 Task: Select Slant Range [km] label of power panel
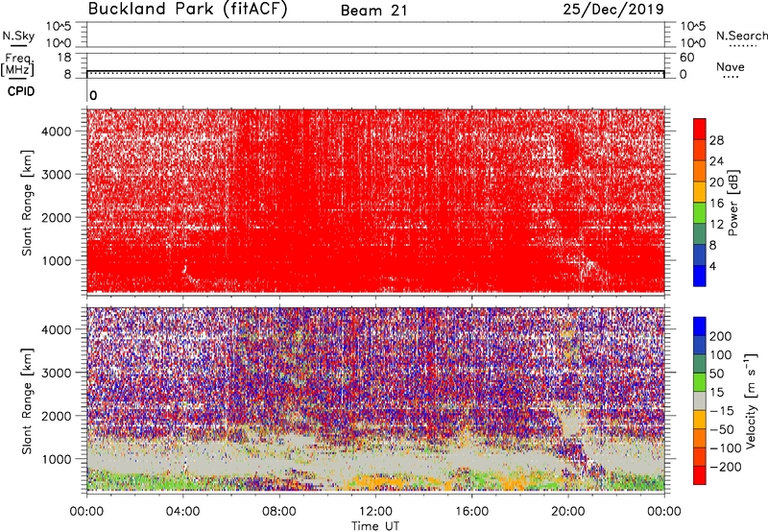27,203
